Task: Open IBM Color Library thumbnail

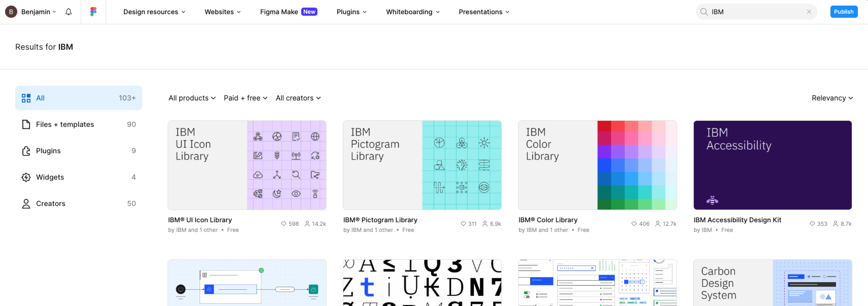Action: coord(598,165)
